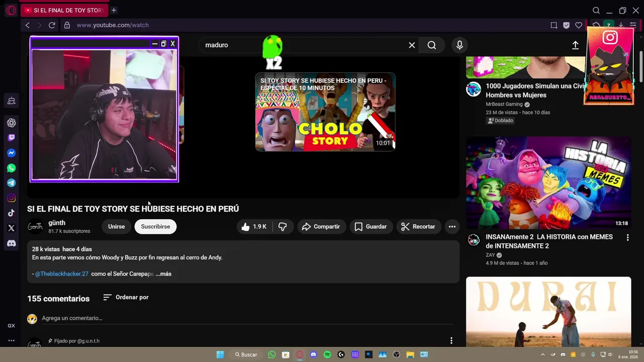Open the workspaces icon in sidebar
The width and height of the screenshot is (644, 362).
click(11, 101)
